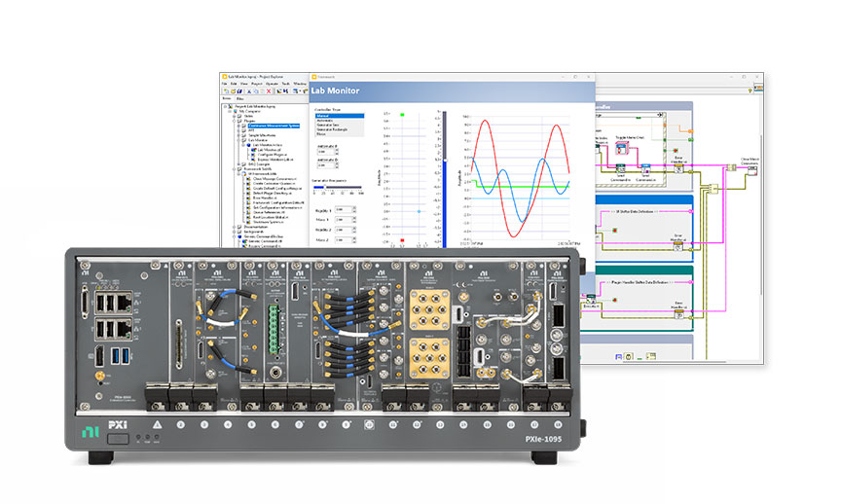Select the Documentation folder in tree
This screenshot has height=504, width=841.
point(255,227)
